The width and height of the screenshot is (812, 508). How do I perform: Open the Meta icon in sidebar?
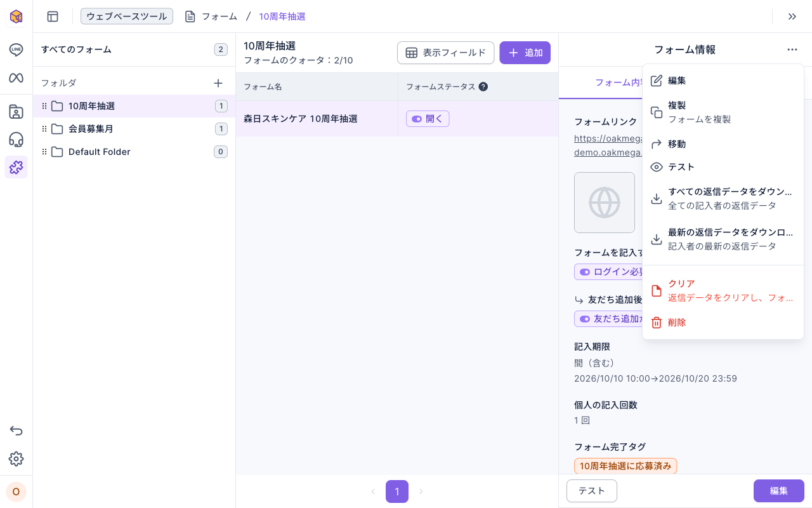(x=16, y=77)
